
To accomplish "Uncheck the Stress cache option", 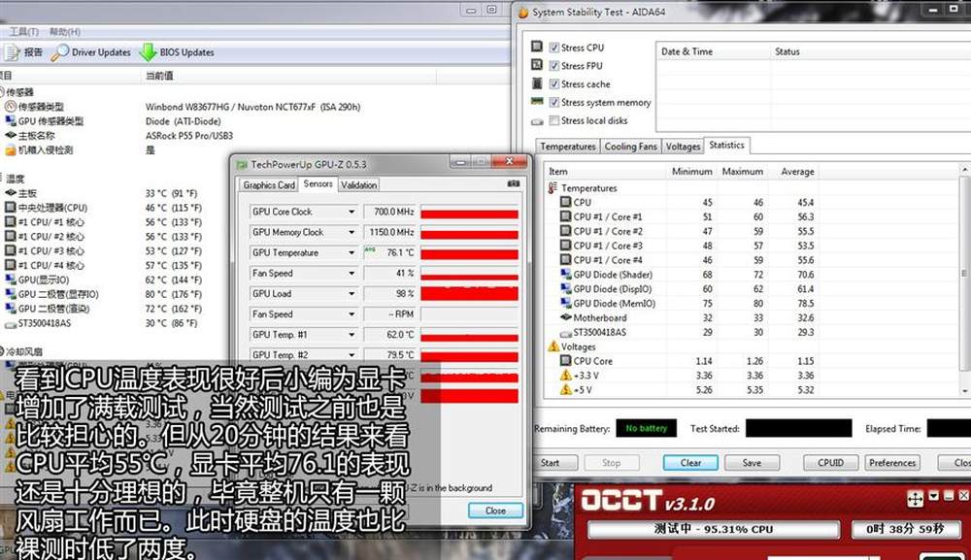I will (554, 84).
